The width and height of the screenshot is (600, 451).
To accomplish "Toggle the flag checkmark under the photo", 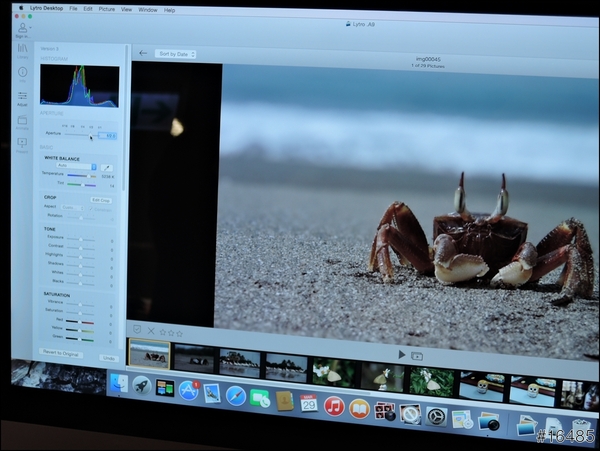I will coord(138,331).
